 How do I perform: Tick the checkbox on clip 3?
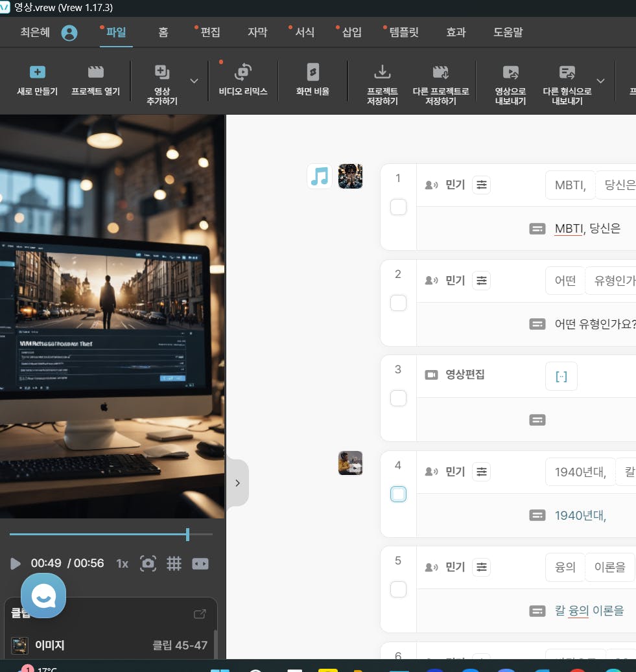point(398,399)
